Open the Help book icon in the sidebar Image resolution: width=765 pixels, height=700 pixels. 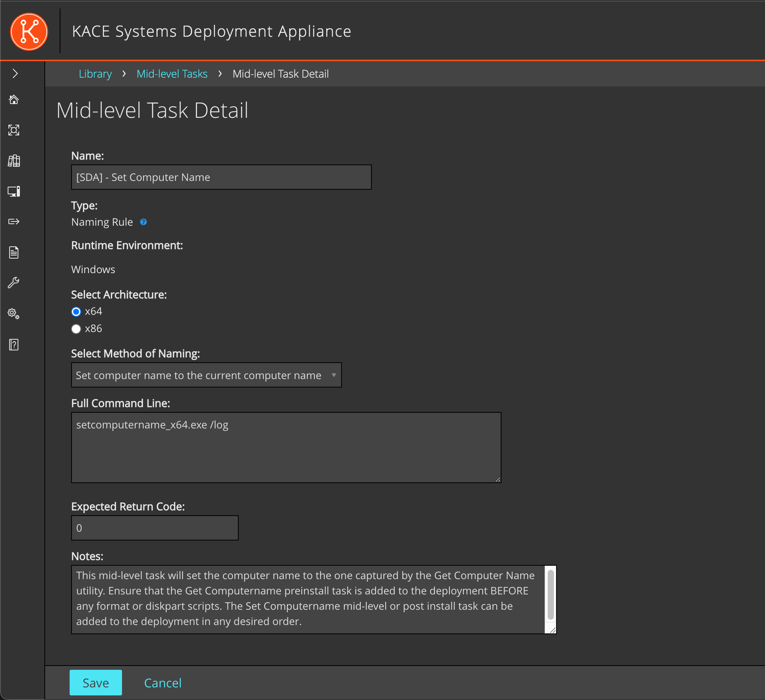(14, 344)
